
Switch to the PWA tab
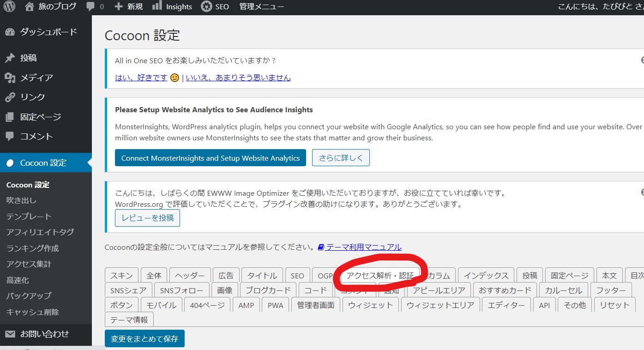[276, 305]
